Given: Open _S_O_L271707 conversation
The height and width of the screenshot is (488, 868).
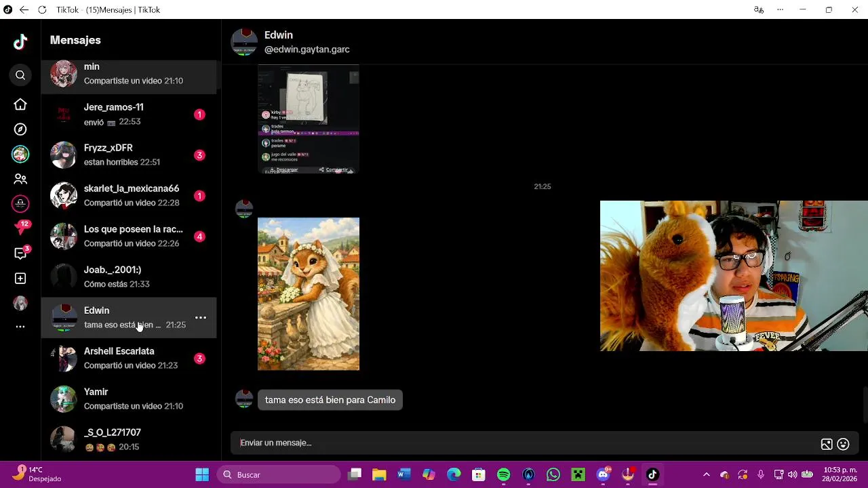Looking at the screenshot, I should tap(129, 439).
